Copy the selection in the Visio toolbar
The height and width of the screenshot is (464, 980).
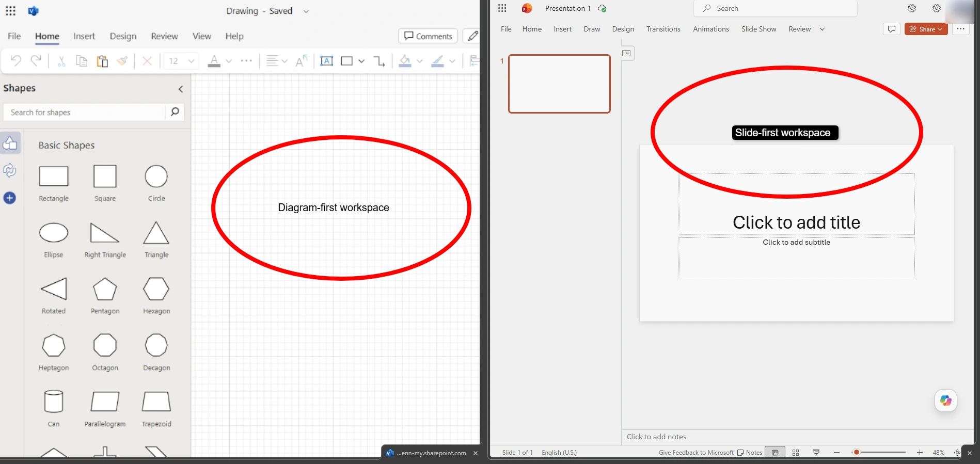click(x=82, y=61)
